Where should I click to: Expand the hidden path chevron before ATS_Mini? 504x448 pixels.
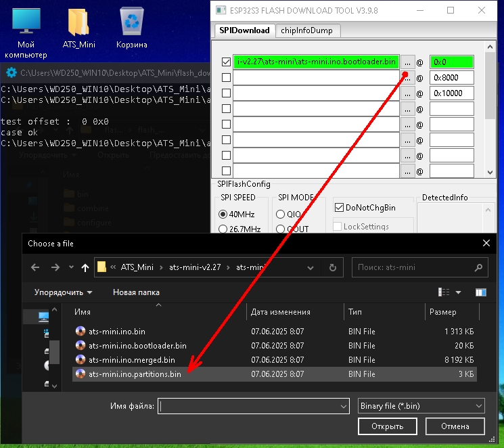[x=113, y=267]
